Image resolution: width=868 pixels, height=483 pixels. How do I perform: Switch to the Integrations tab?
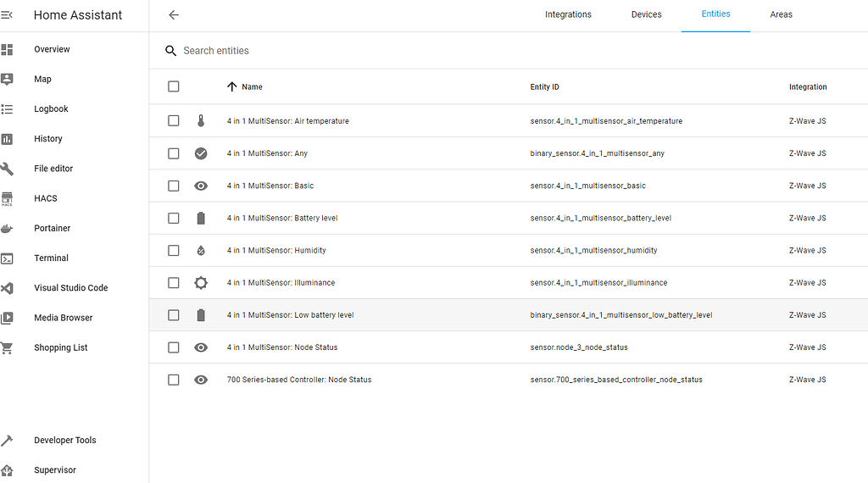pyautogui.click(x=568, y=14)
